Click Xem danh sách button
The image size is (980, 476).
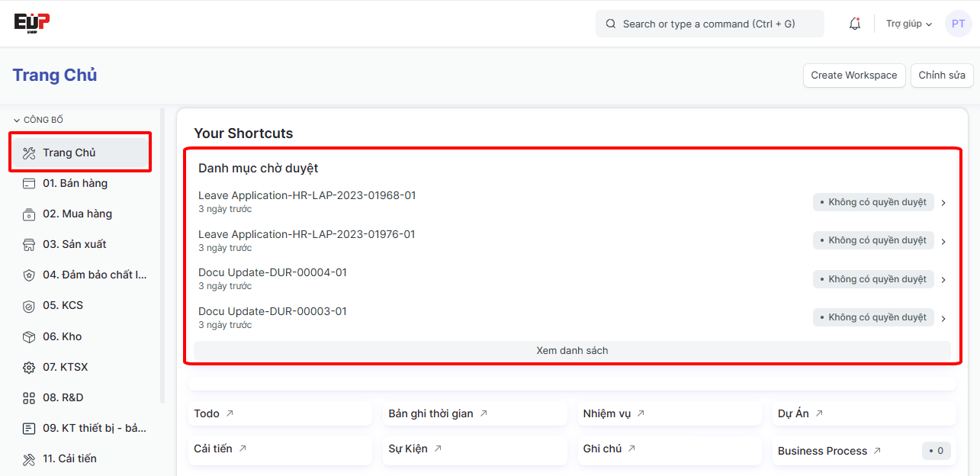572,351
